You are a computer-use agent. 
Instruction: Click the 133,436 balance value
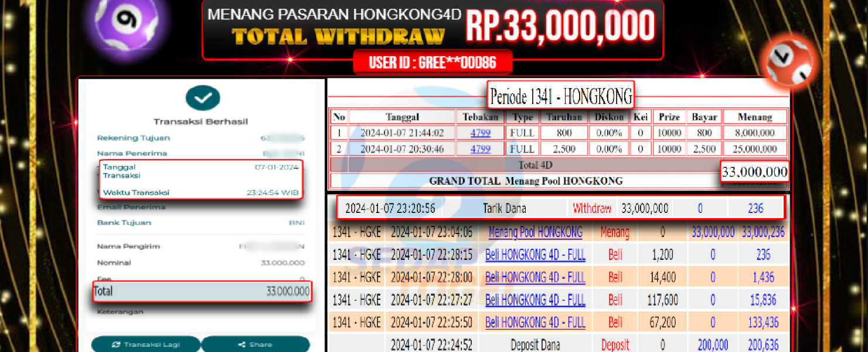point(763,322)
